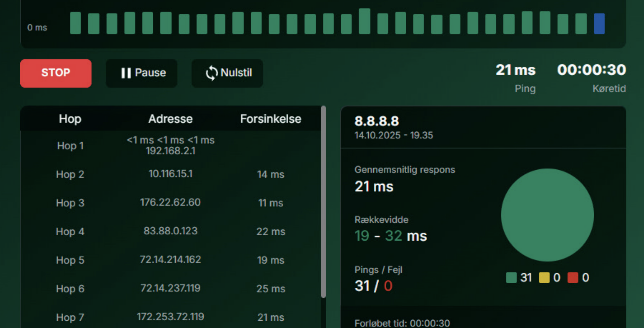Click the green pie chart circle

point(547,215)
